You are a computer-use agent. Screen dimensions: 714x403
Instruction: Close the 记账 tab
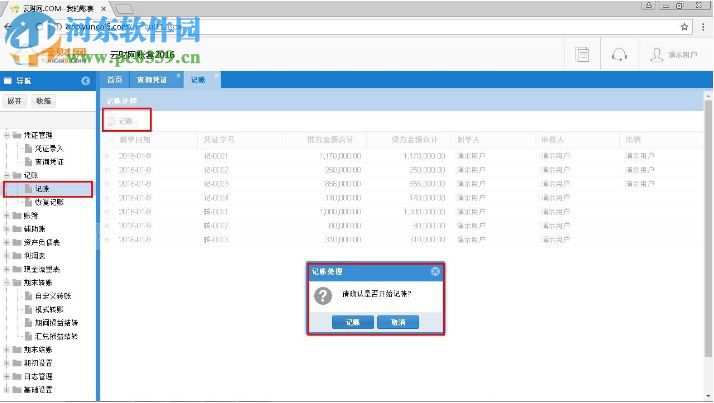[x=216, y=75]
